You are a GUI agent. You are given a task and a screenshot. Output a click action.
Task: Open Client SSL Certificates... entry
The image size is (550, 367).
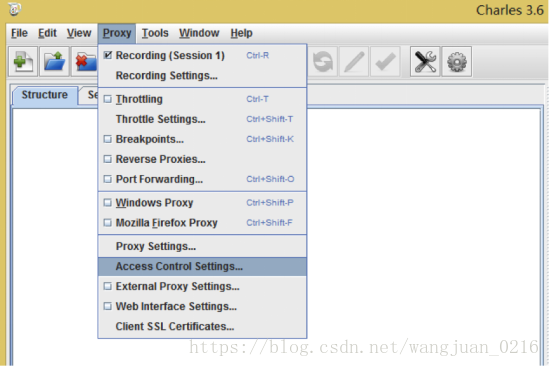(202, 327)
